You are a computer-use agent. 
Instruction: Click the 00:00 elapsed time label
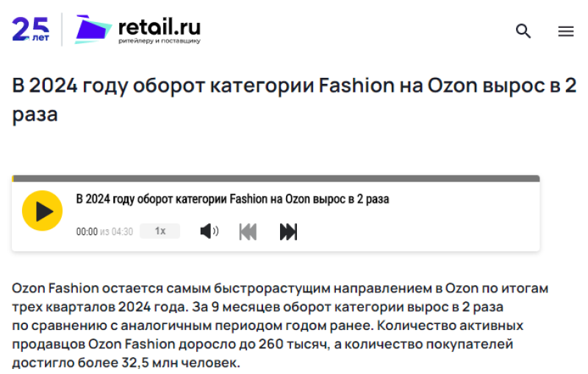pos(87,232)
